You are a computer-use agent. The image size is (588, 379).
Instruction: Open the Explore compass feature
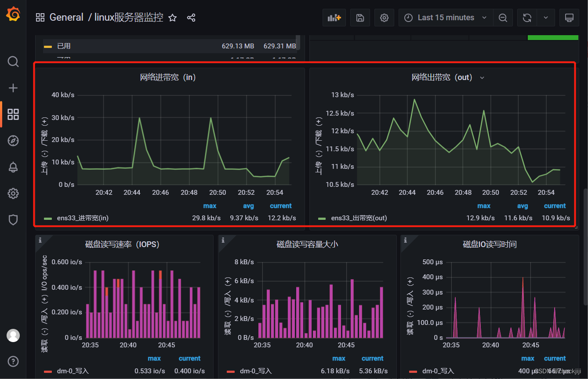pyautogui.click(x=13, y=141)
